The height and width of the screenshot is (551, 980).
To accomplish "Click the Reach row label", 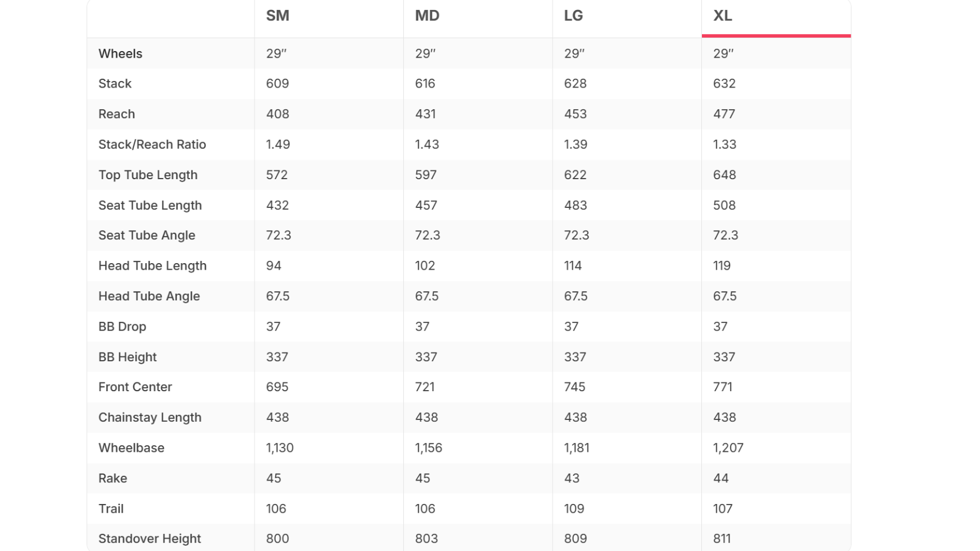I will (x=116, y=114).
